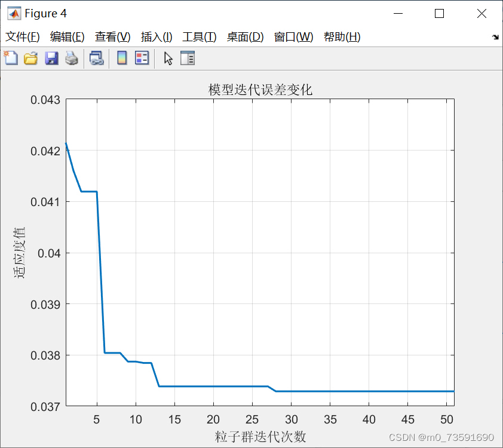Insert a legend using its toolbar icon
Image resolution: width=503 pixels, height=448 pixels.
(141, 58)
